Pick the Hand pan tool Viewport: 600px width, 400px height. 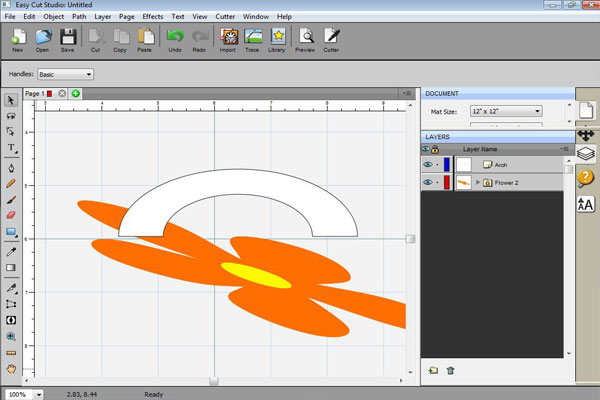point(11,368)
